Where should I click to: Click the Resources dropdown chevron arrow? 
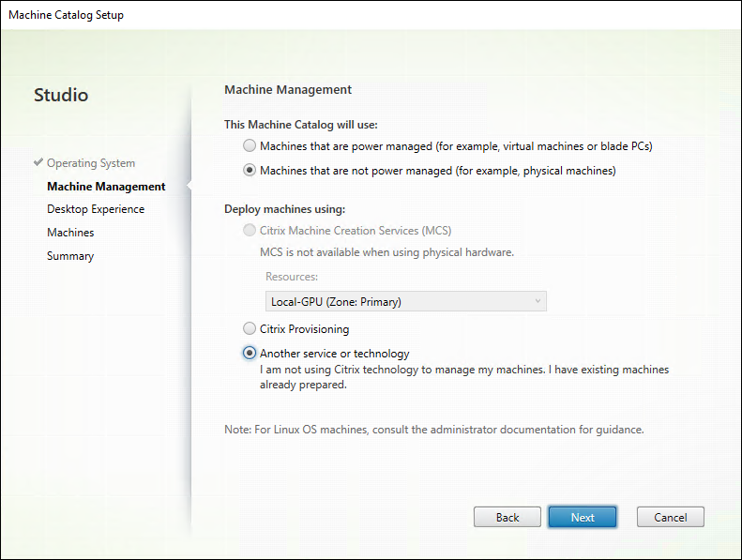click(538, 301)
